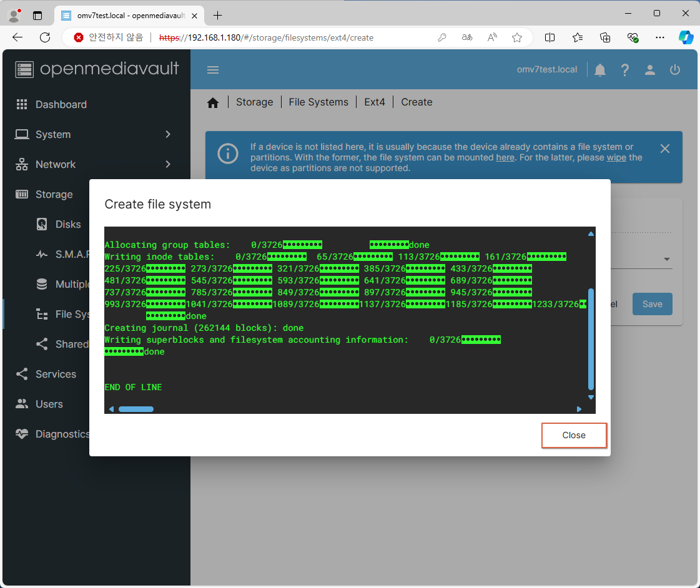Image resolution: width=700 pixels, height=588 pixels.
Task: Click the 'wipe' link in banner
Action: [x=616, y=157]
